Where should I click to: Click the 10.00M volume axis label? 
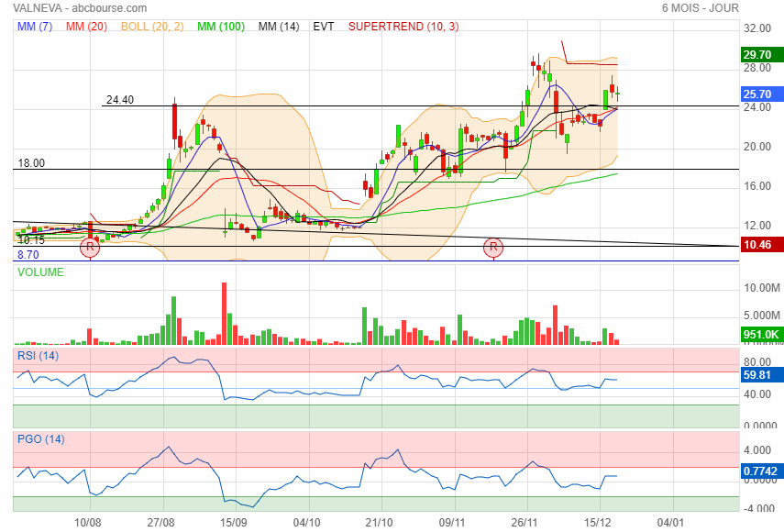[x=761, y=288]
